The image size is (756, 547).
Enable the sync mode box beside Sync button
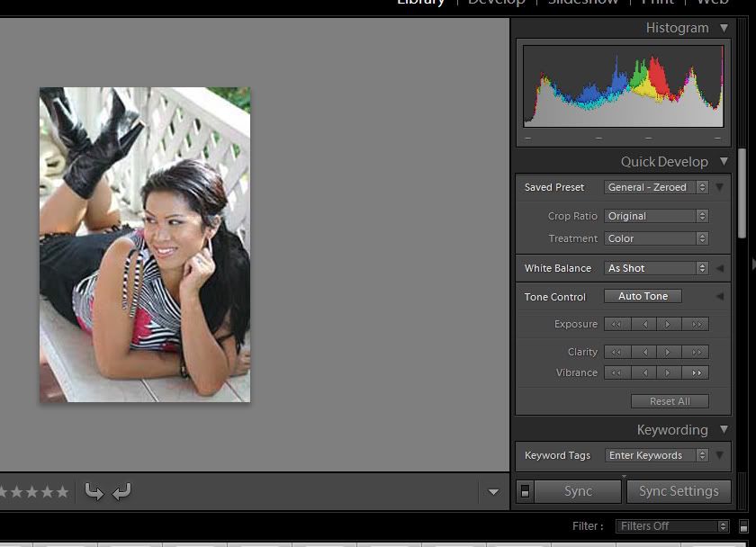pyautogui.click(x=525, y=490)
